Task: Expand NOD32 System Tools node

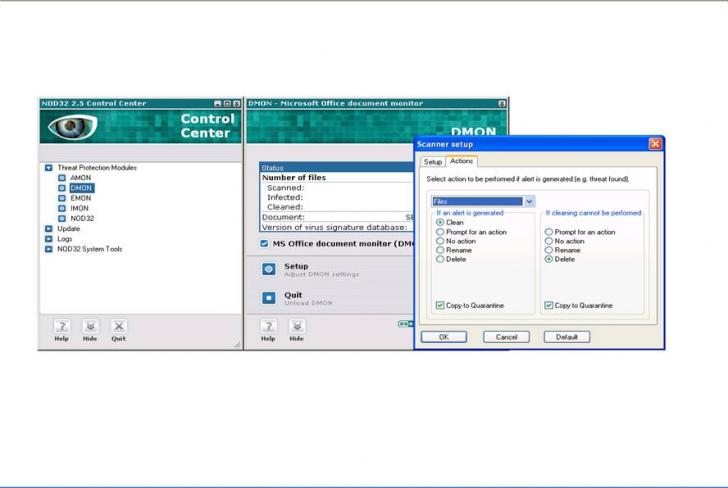Action: click(49, 249)
